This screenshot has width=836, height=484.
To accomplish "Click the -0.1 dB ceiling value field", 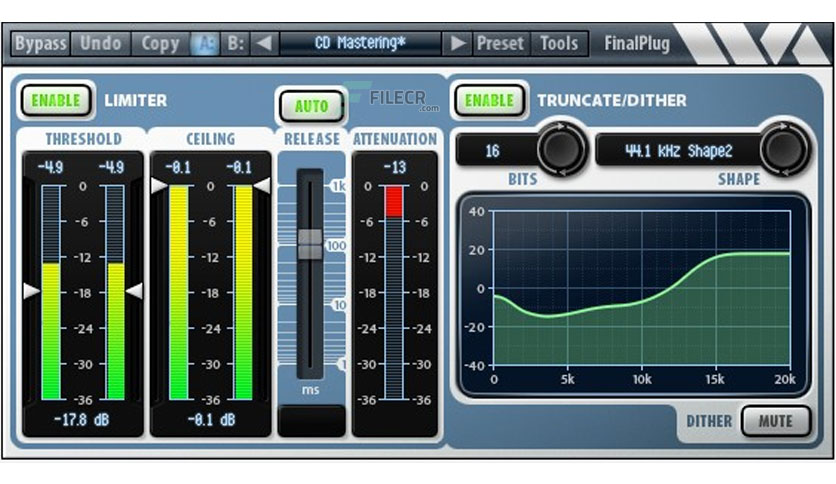I will tap(211, 420).
